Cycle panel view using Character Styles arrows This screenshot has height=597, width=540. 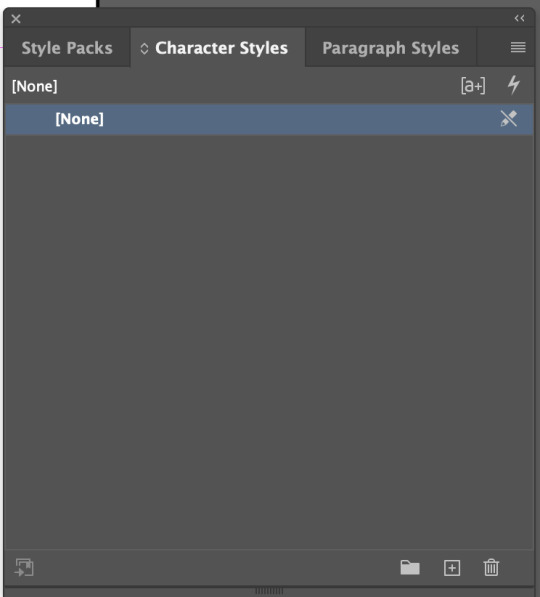[144, 48]
